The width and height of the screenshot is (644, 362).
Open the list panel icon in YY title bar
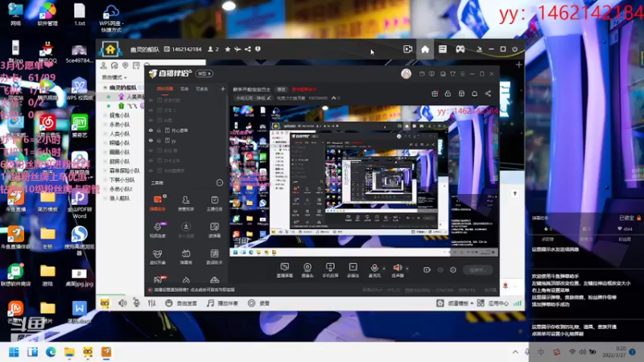[x=442, y=49]
